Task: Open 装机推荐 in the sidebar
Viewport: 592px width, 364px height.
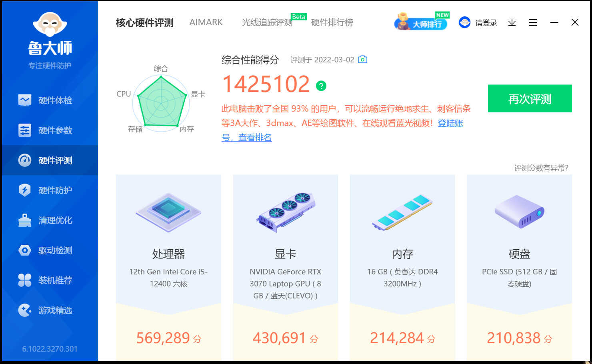Action: tap(50, 280)
